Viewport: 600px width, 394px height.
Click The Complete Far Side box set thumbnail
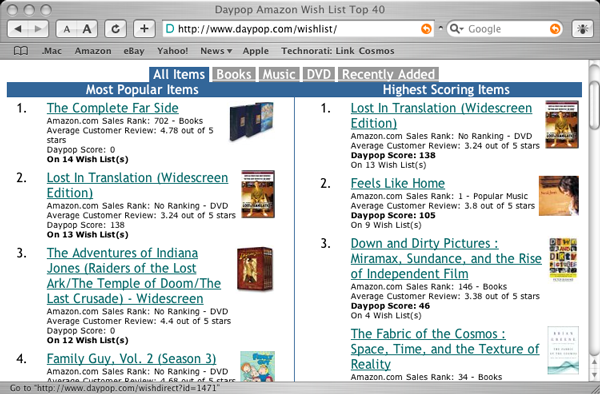click(x=251, y=122)
